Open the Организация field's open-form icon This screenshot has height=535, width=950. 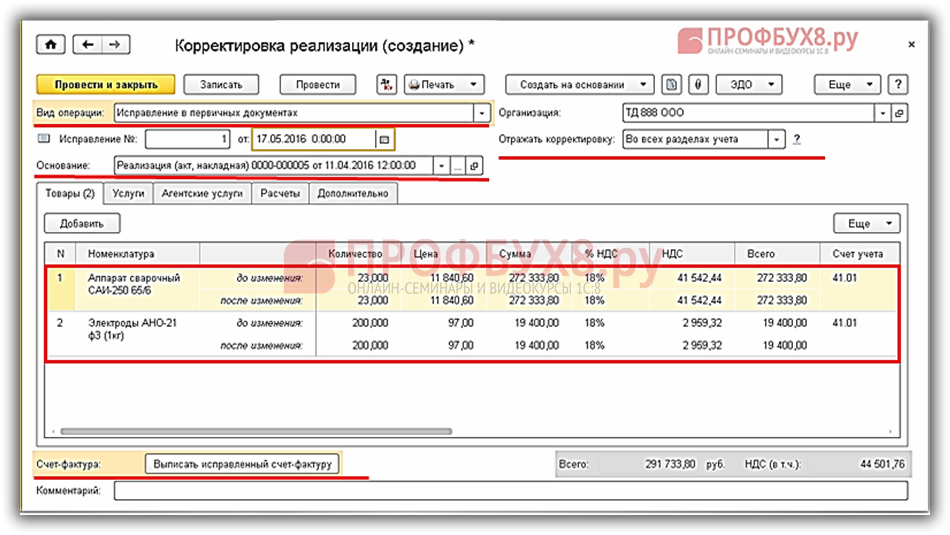[899, 113]
